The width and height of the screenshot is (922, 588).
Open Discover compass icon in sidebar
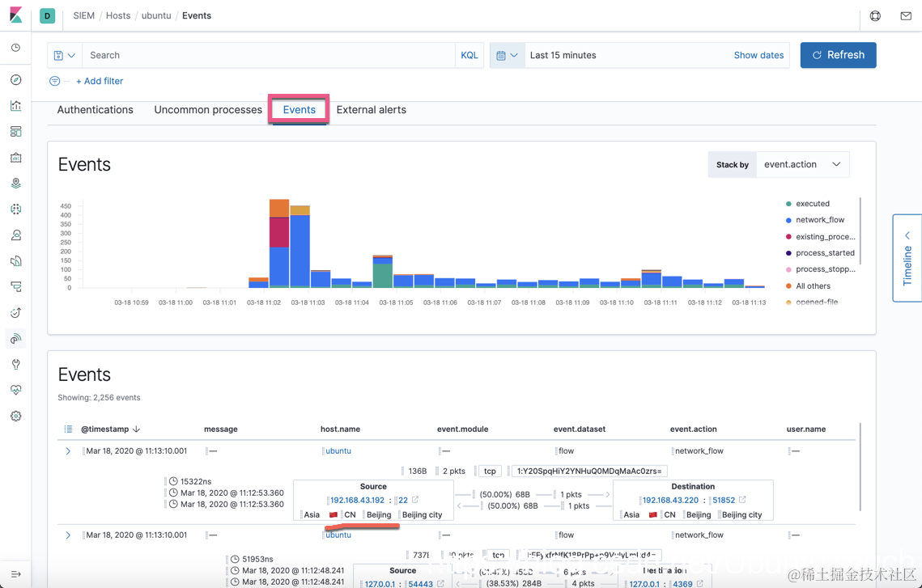click(16, 80)
